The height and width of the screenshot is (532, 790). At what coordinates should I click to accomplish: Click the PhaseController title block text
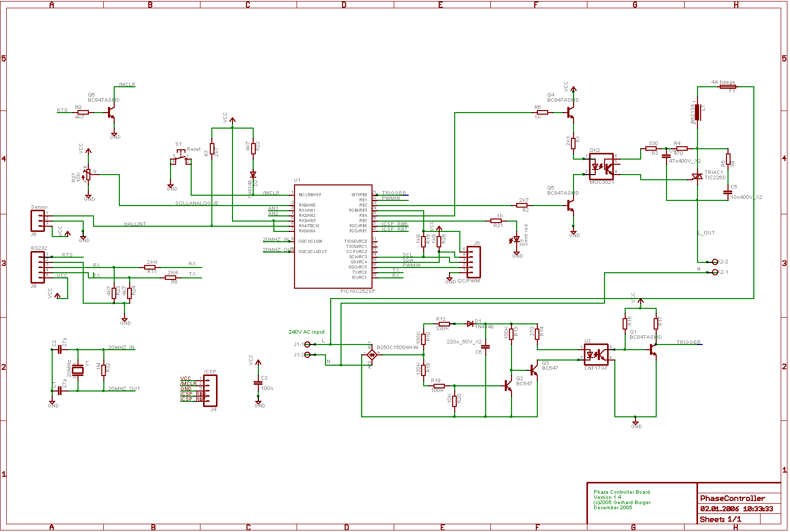(732, 498)
